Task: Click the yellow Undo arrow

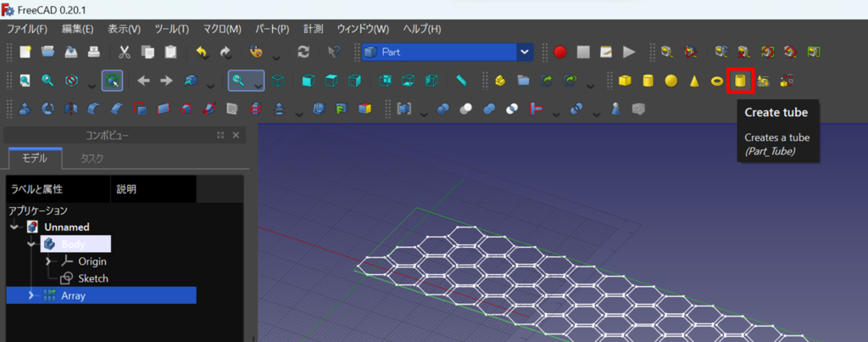Action: point(202,52)
